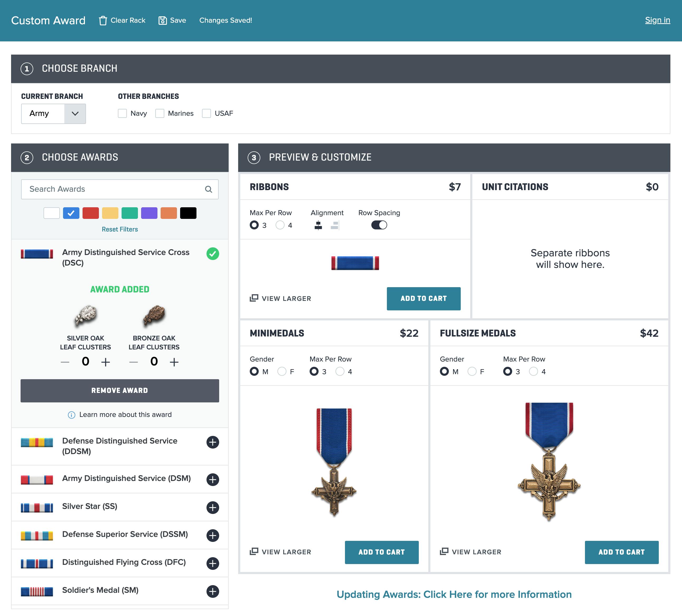Click the Save floppy disk icon
This screenshot has width=682, height=616.
[163, 20]
